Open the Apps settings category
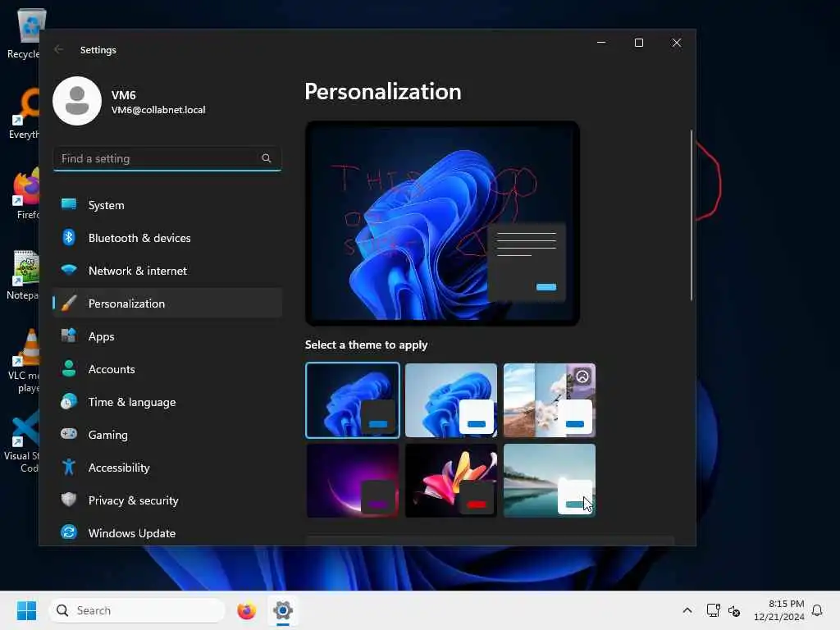Viewport: 840px width, 630px height. [x=167, y=336]
